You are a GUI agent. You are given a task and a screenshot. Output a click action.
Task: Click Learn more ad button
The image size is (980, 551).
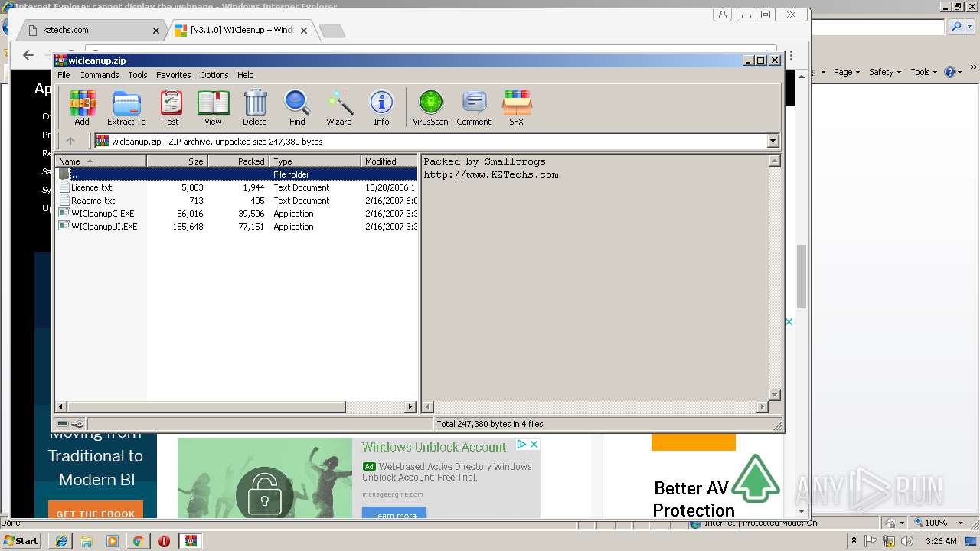(394, 514)
